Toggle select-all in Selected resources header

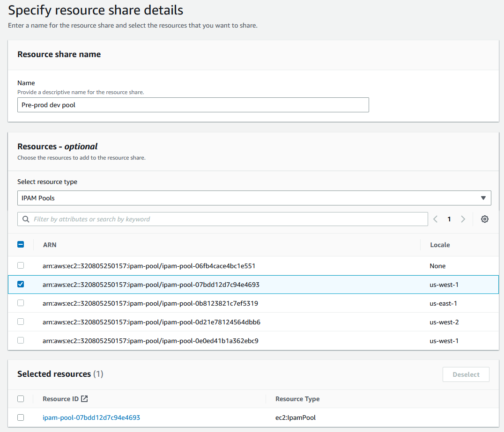coord(20,398)
